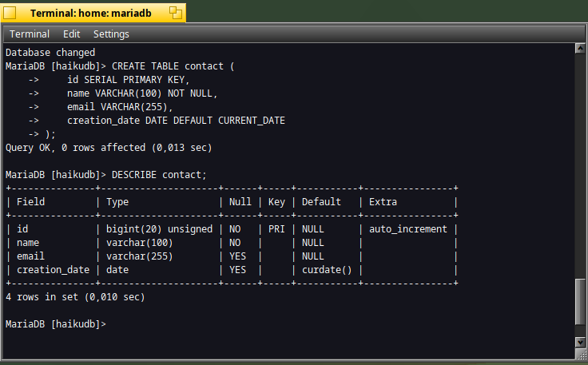588x365 pixels.
Task: Select the 'Terminal: home: mariadb' title tab
Action: click(91, 13)
